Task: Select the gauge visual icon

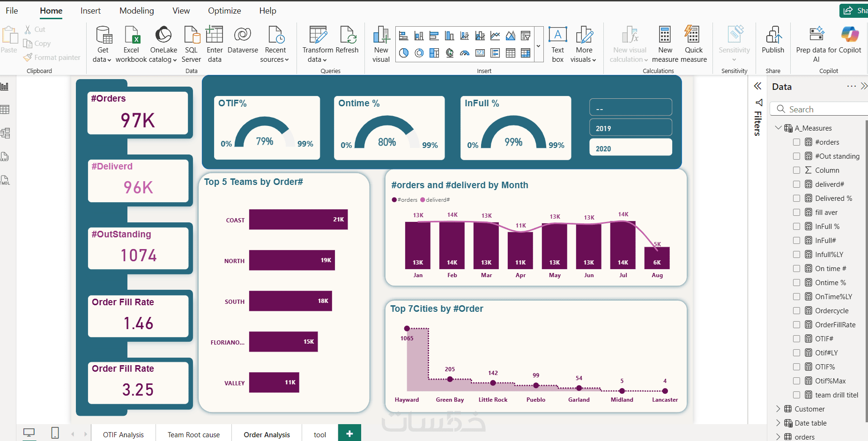Action: 465,53
